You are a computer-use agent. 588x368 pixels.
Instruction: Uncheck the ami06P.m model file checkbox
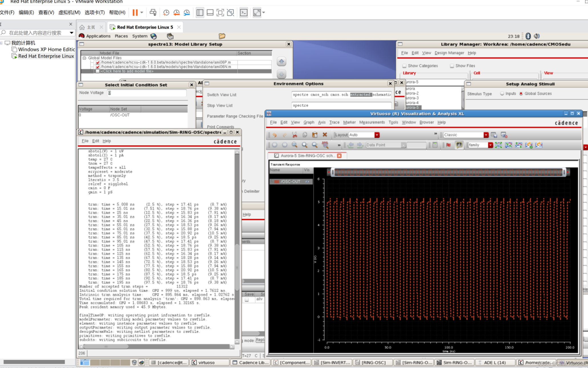[98, 62]
